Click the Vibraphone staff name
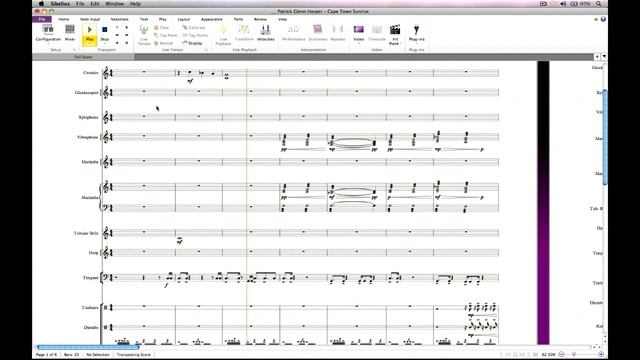Viewport: 640px width, 360px height. pyautogui.click(x=87, y=137)
